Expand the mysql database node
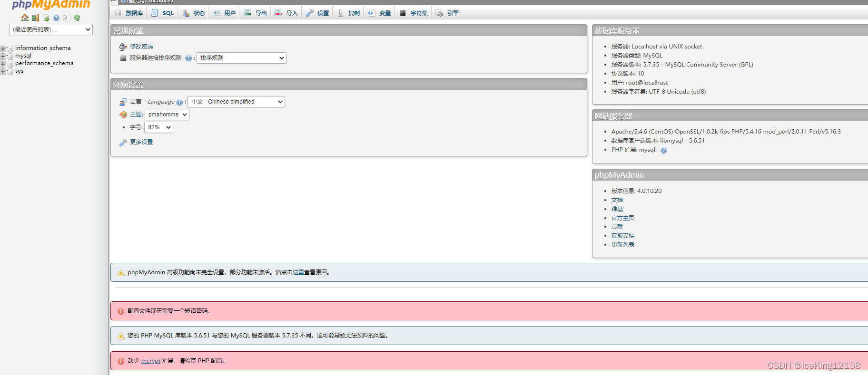 tap(3, 57)
